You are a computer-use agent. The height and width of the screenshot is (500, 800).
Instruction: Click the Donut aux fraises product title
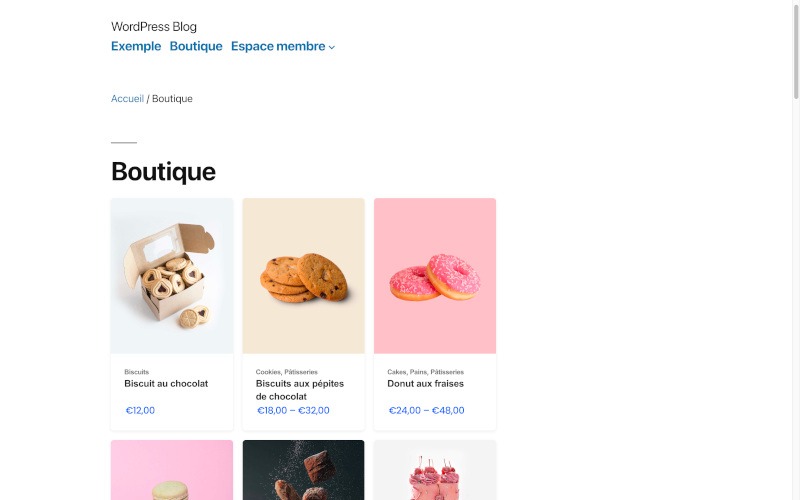click(425, 384)
